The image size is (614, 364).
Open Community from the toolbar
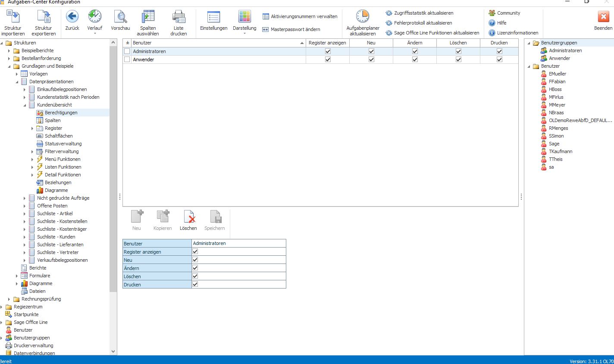coord(504,13)
